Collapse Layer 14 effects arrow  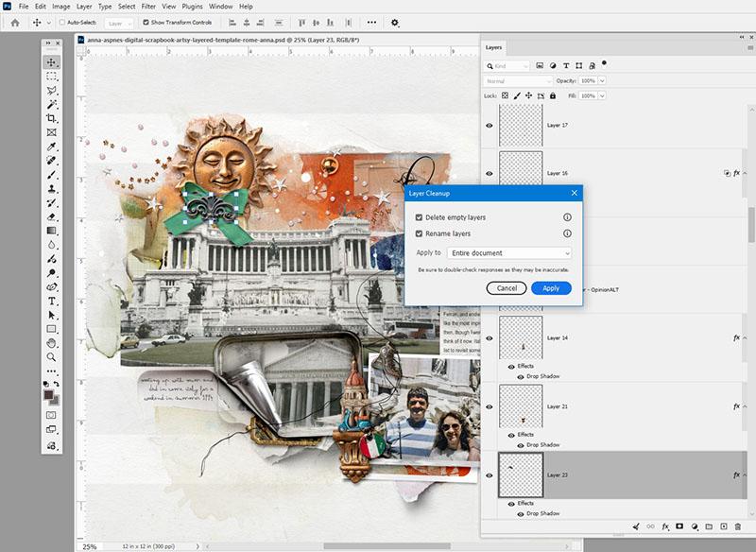coord(745,338)
